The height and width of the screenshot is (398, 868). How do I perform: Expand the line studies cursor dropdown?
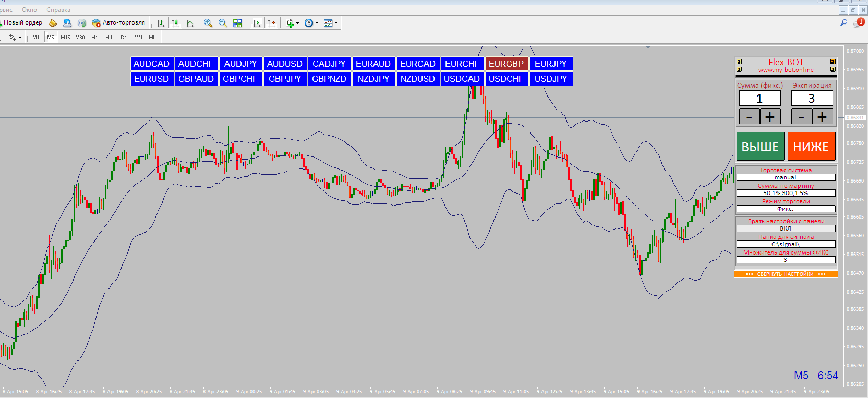pos(15,37)
